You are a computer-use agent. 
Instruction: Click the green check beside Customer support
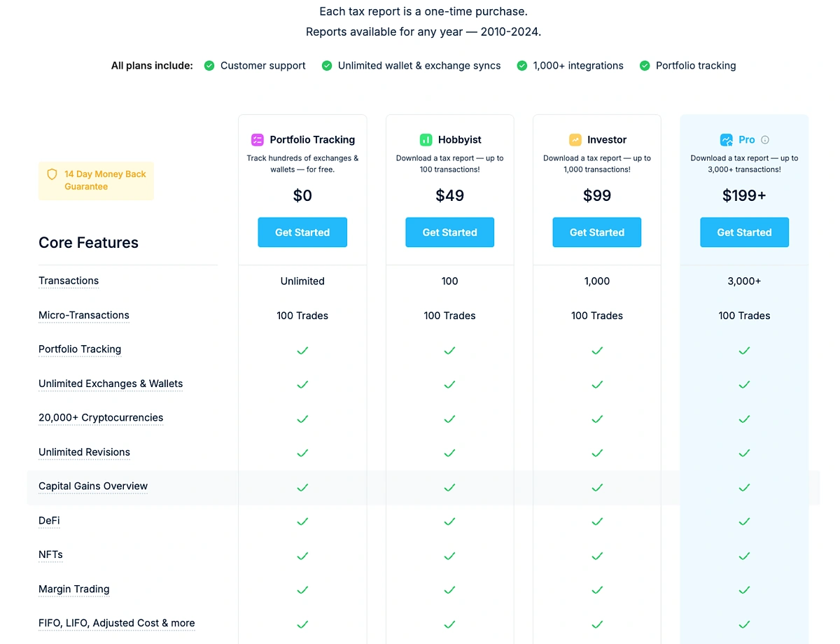209,65
